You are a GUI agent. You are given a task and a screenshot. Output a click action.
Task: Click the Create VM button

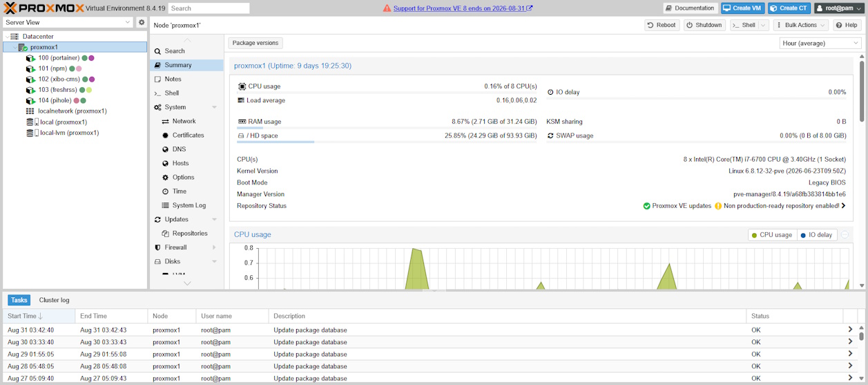(743, 8)
